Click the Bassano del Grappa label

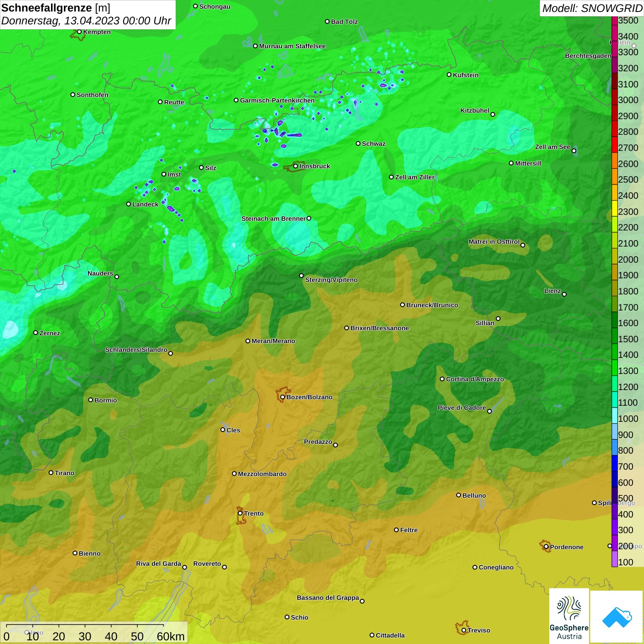tap(328, 598)
